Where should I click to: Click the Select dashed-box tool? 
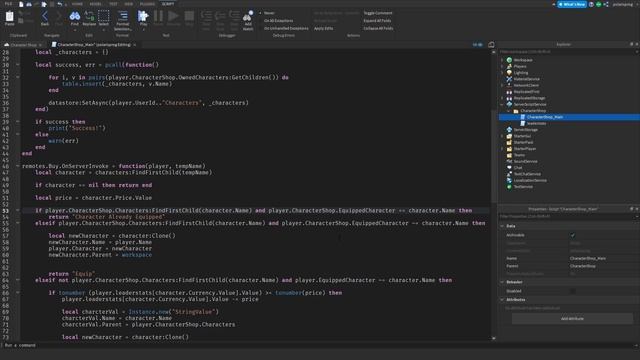point(104,16)
